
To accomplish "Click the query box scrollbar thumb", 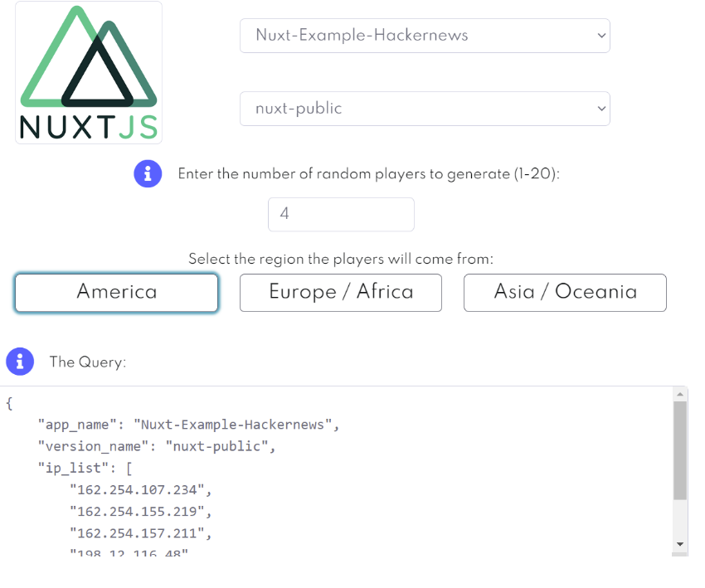I will tap(680, 450).
